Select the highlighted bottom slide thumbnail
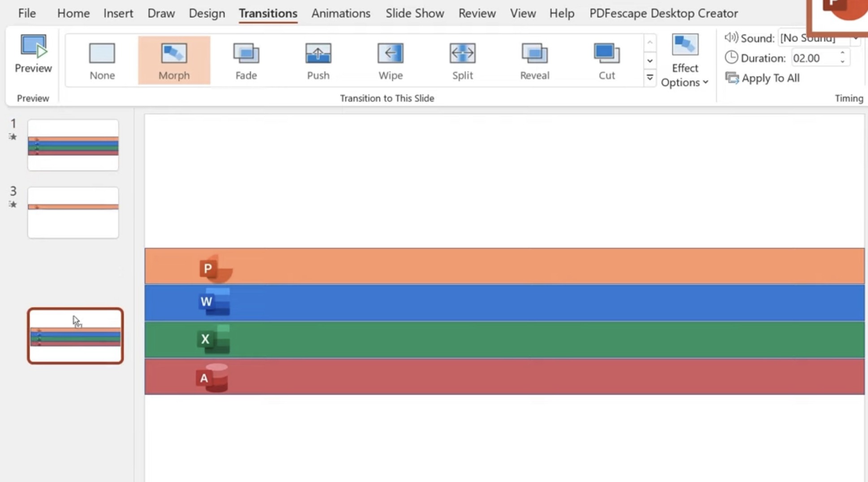Screen dimensions: 868x482 click(75, 336)
